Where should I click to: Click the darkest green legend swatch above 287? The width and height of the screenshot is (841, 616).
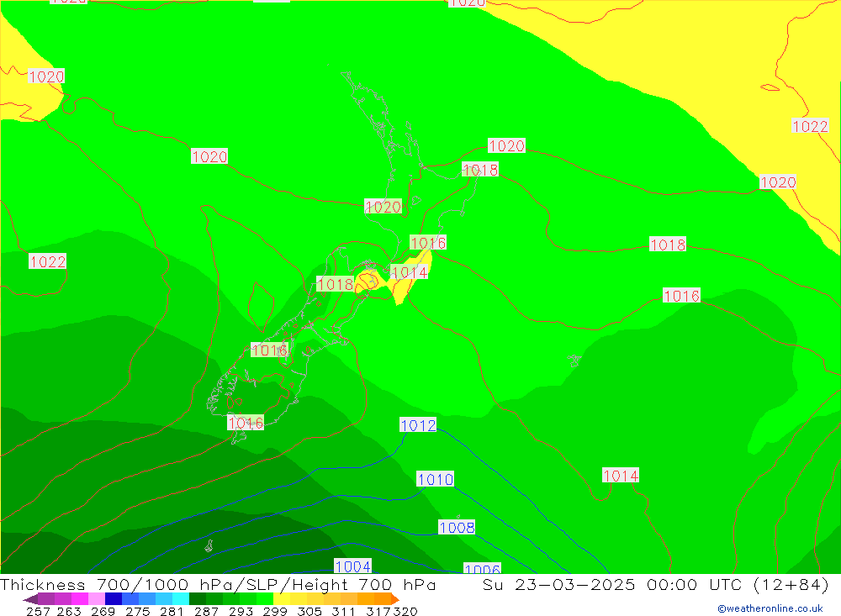point(198,599)
